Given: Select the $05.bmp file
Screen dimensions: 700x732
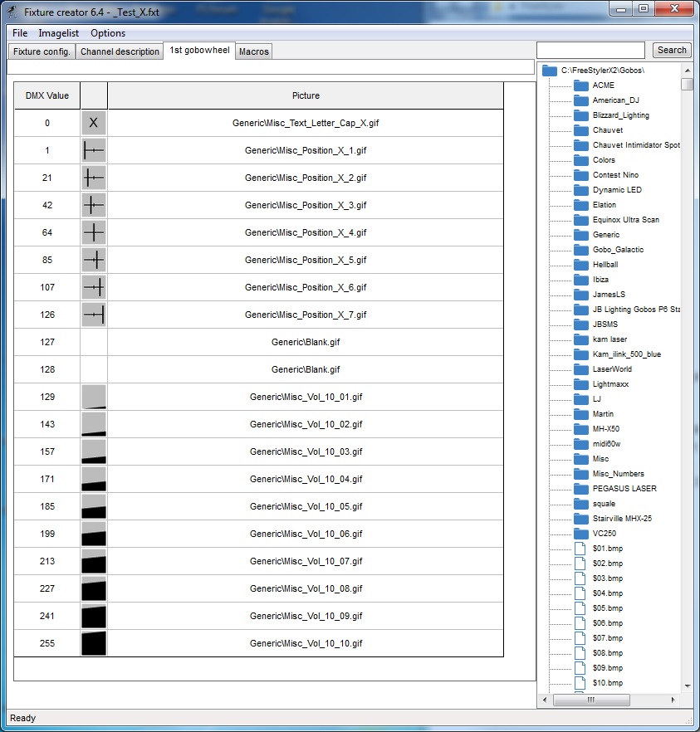Looking at the screenshot, I should tap(607, 608).
